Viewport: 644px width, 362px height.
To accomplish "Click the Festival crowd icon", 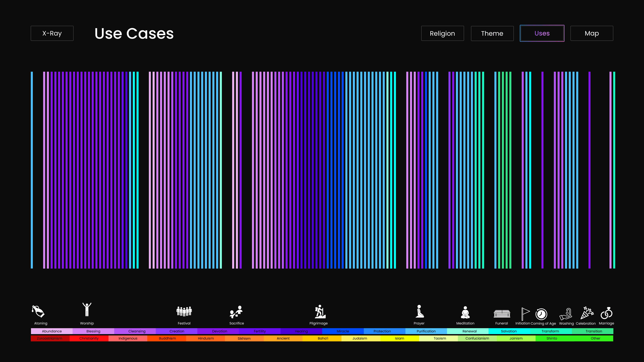I will coord(184,311).
